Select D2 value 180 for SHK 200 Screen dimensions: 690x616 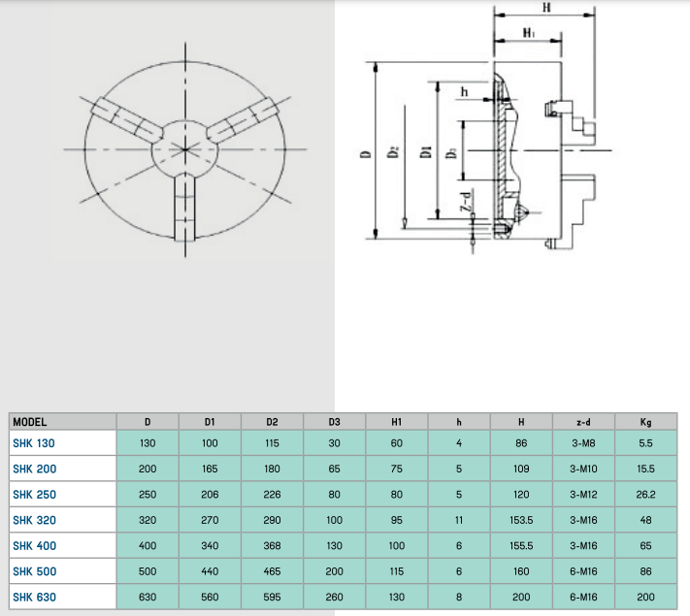pyautogui.click(x=272, y=469)
